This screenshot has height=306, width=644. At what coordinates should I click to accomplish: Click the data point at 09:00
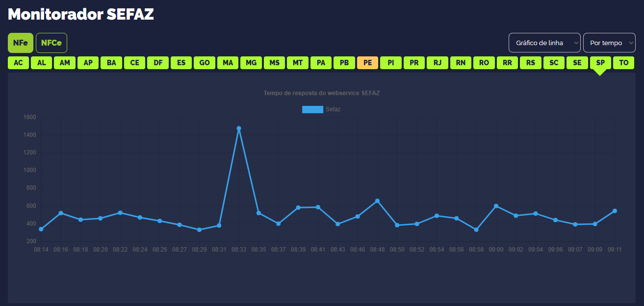(496, 206)
